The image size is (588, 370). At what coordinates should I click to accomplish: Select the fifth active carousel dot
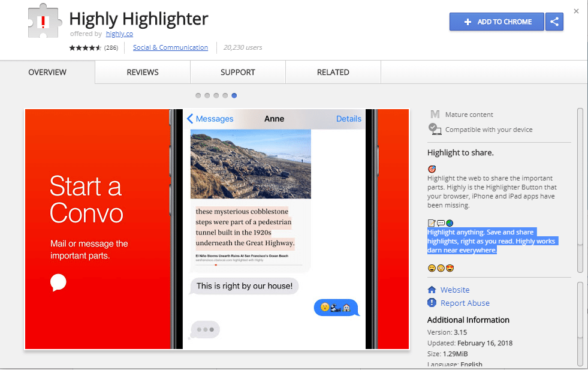click(234, 95)
